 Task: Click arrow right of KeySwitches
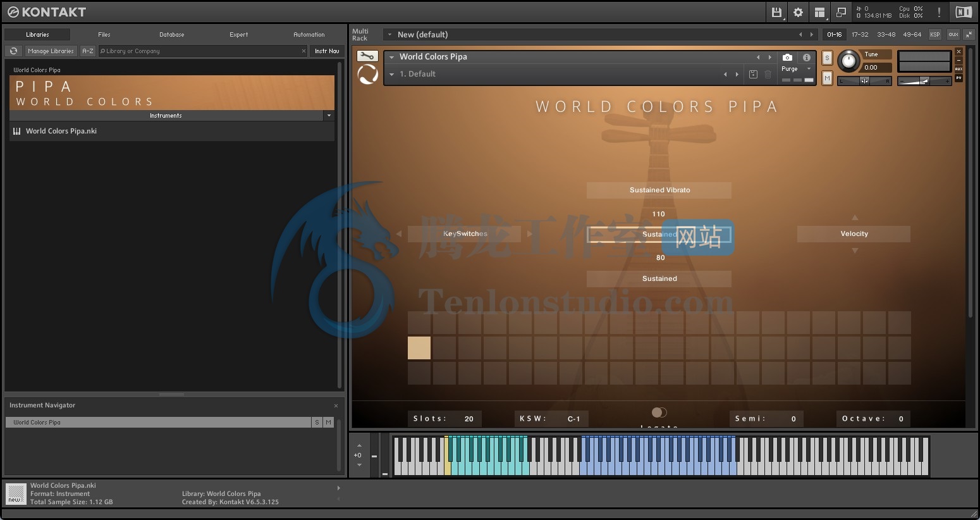pyautogui.click(x=530, y=234)
